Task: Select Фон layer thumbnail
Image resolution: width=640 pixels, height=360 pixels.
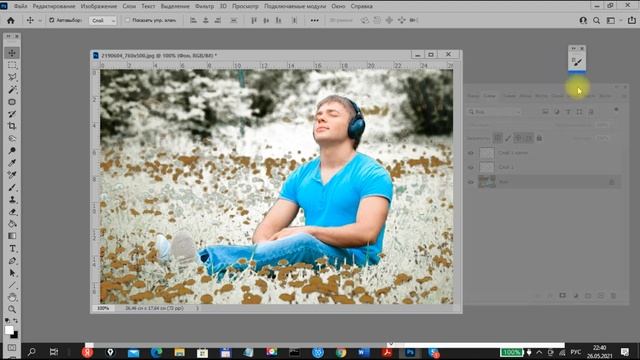Action: 487,182
